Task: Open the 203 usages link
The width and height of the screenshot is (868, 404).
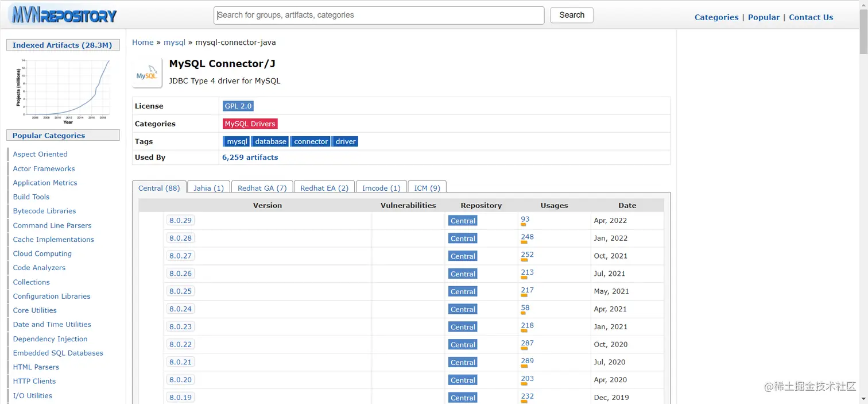Action: point(528,379)
